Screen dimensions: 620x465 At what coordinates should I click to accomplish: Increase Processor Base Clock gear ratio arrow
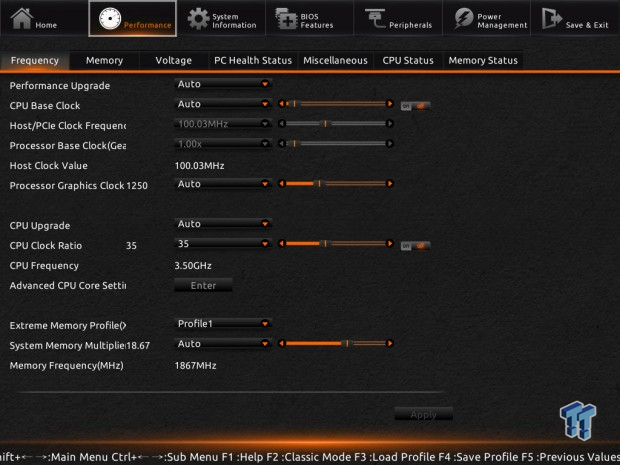(390, 144)
